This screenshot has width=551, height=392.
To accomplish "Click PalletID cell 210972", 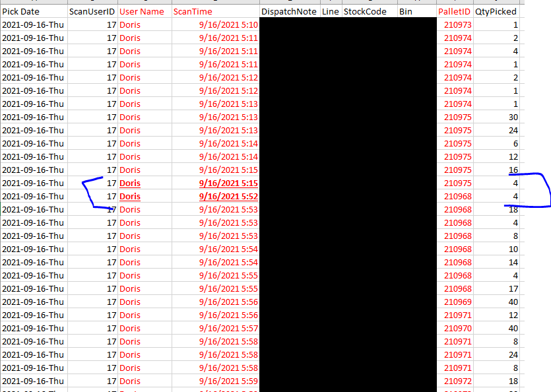I will click(x=455, y=381).
